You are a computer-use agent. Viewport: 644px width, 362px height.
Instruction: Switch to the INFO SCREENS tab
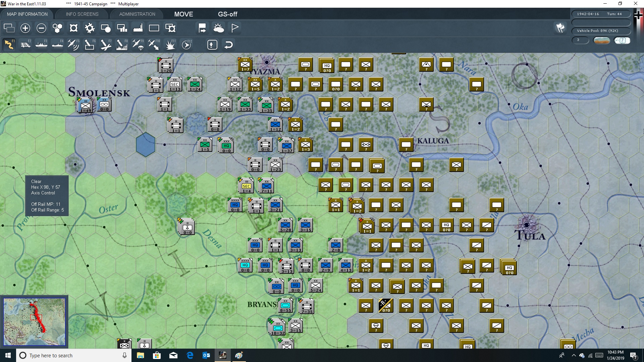click(x=82, y=14)
